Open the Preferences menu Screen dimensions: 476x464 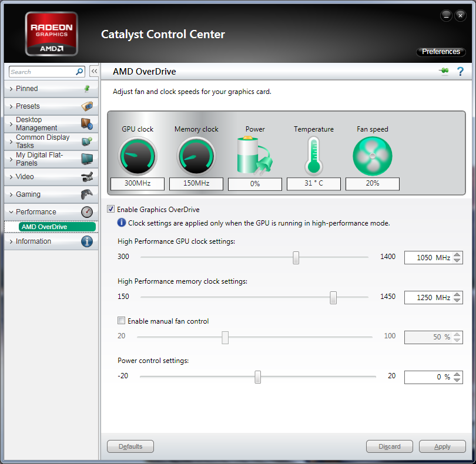point(441,52)
